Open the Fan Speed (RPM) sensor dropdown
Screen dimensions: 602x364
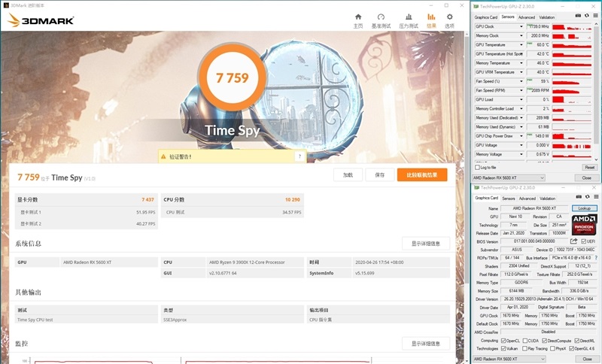[521, 90]
